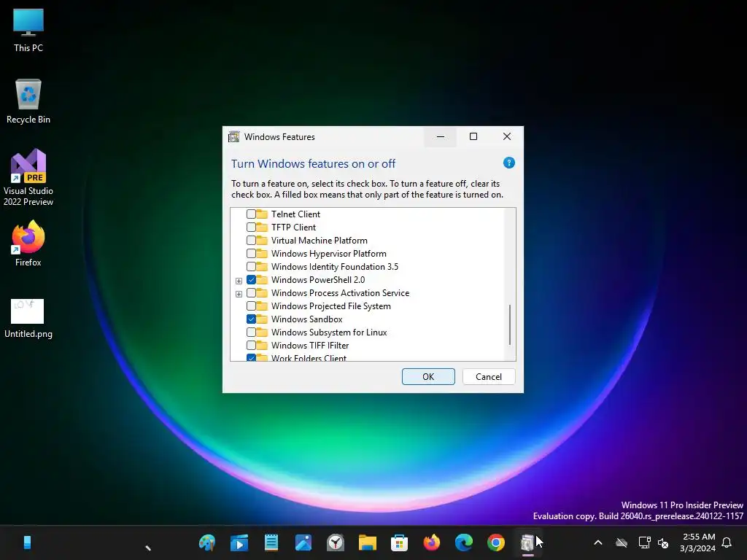The height and width of the screenshot is (560, 747).
Task: Open Notepad from the taskbar
Action: coord(271,542)
